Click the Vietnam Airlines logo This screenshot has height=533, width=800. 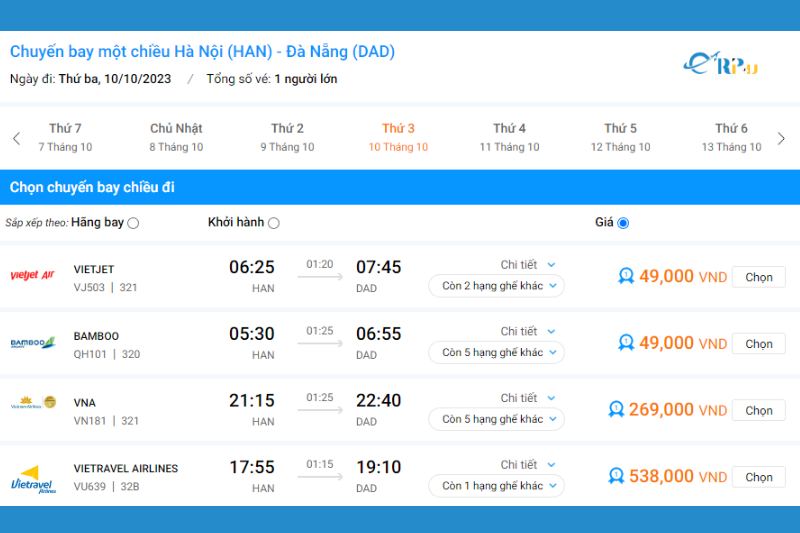[x=34, y=403]
